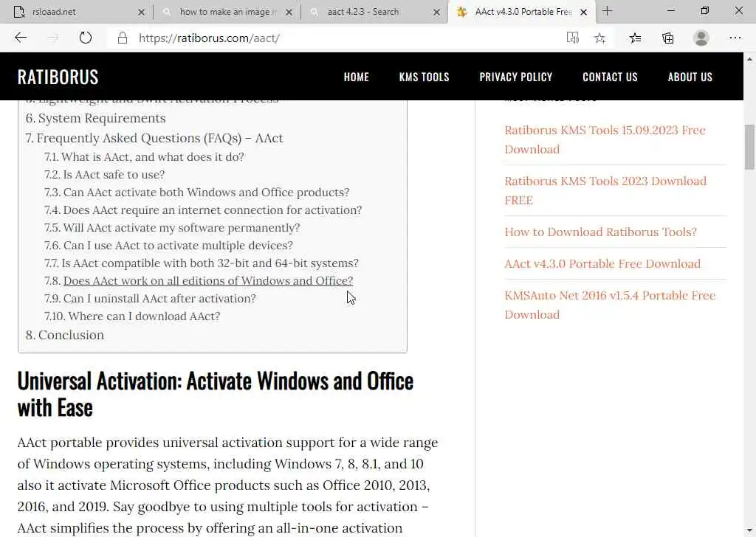View site info via padlock icon
Screen dimensions: 756x537
123,38
